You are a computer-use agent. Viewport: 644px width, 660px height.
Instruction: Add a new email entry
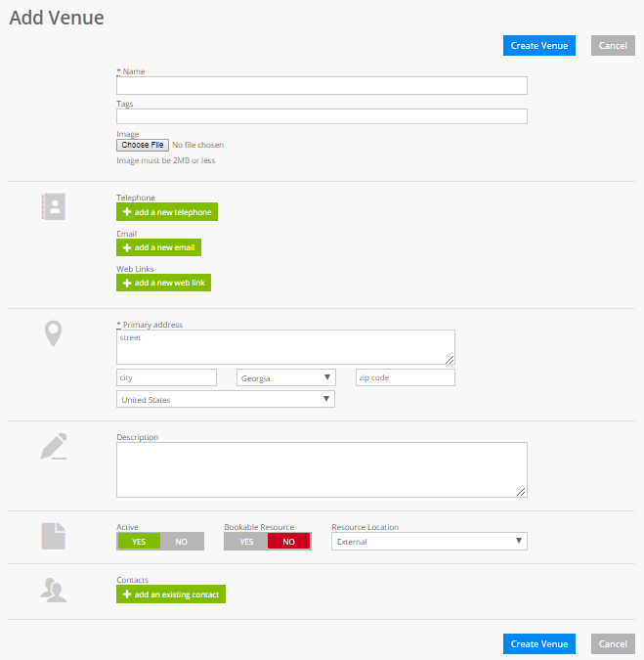point(158,247)
